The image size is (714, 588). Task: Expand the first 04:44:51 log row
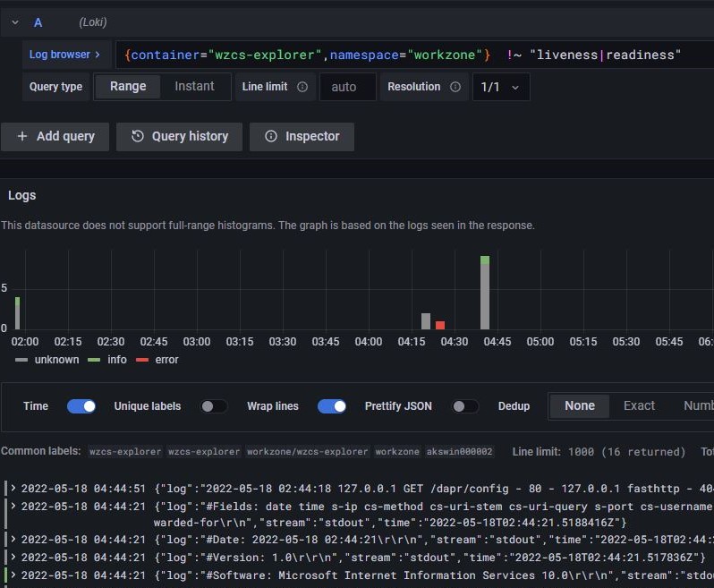coord(13,488)
